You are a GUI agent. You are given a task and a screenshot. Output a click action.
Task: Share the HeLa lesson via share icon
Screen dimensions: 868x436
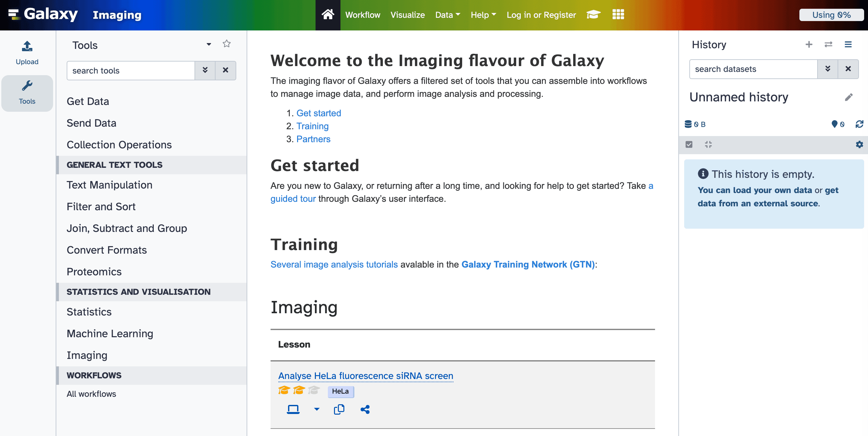tap(365, 410)
